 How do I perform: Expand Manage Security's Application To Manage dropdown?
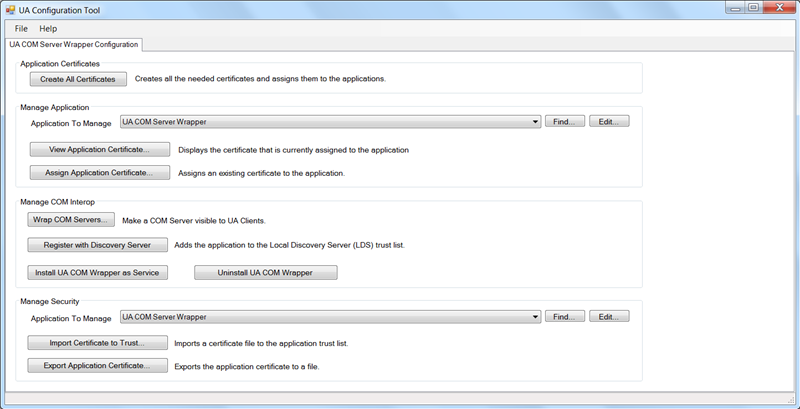click(x=536, y=317)
